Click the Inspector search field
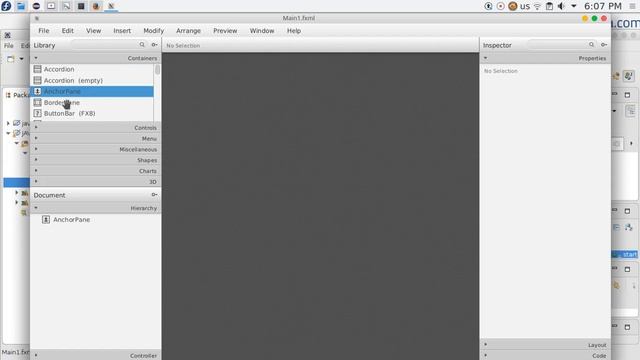640x360 pixels. click(562, 44)
